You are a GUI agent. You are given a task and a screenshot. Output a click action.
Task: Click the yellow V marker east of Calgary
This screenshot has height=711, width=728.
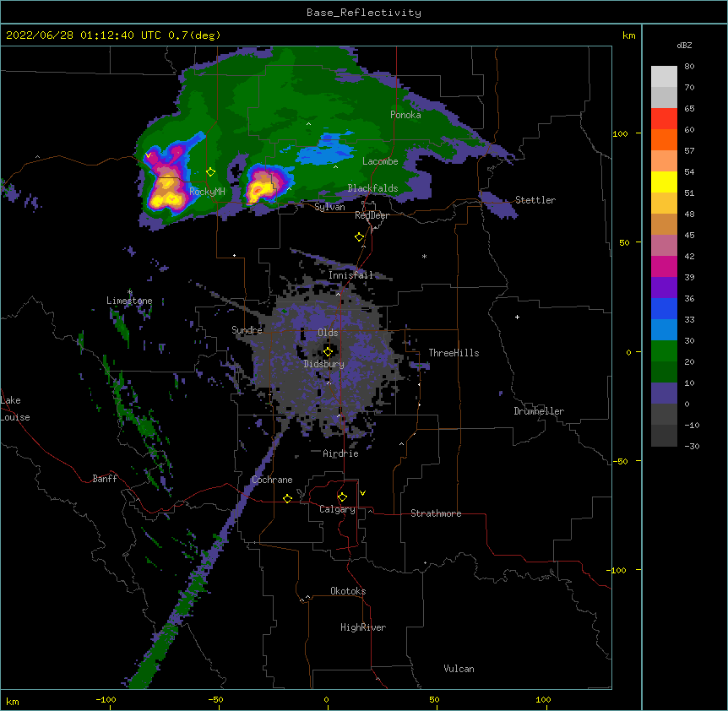click(x=362, y=493)
